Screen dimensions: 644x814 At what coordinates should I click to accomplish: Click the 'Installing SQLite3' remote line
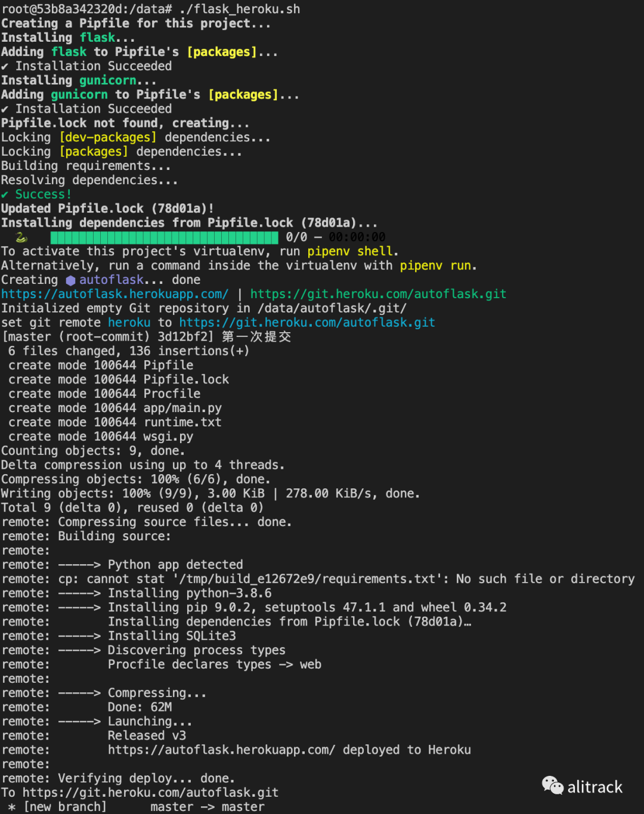[x=119, y=636]
